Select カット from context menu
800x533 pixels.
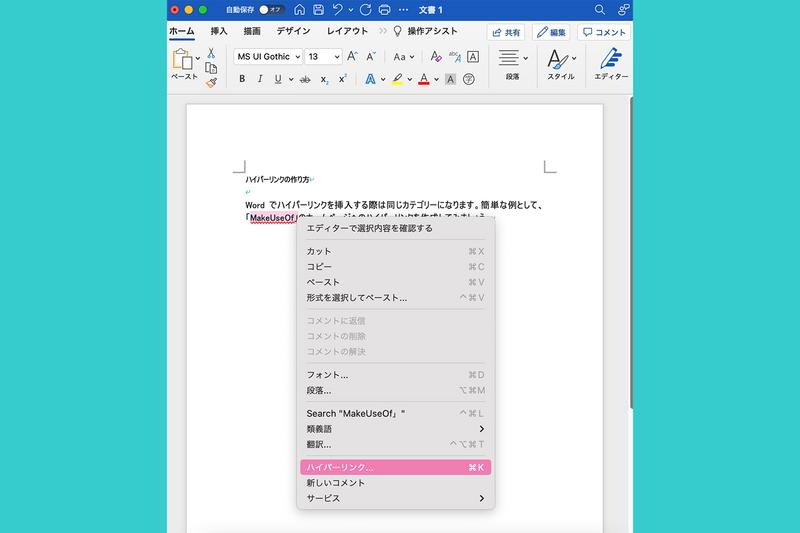(x=395, y=251)
